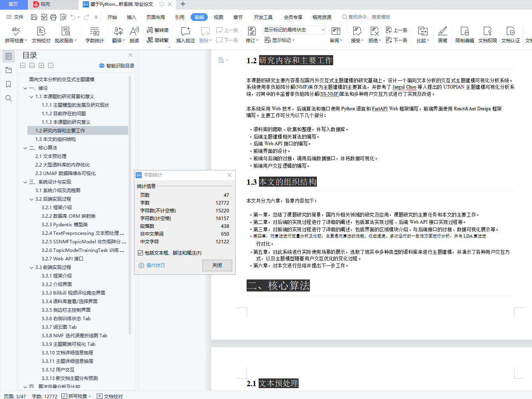Save the document from quick access toolbar
The height and width of the screenshot is (399, 532).
pyautogui.click(x=34, y=17)
